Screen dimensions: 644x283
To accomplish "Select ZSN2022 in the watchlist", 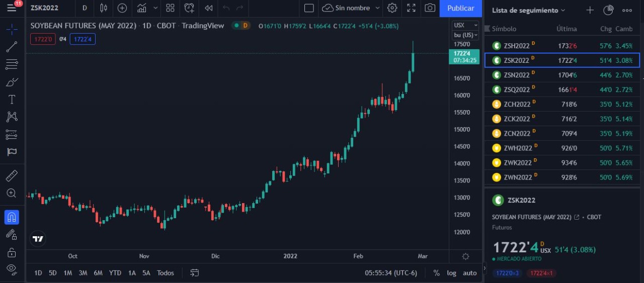I will (x=562, y=75).
